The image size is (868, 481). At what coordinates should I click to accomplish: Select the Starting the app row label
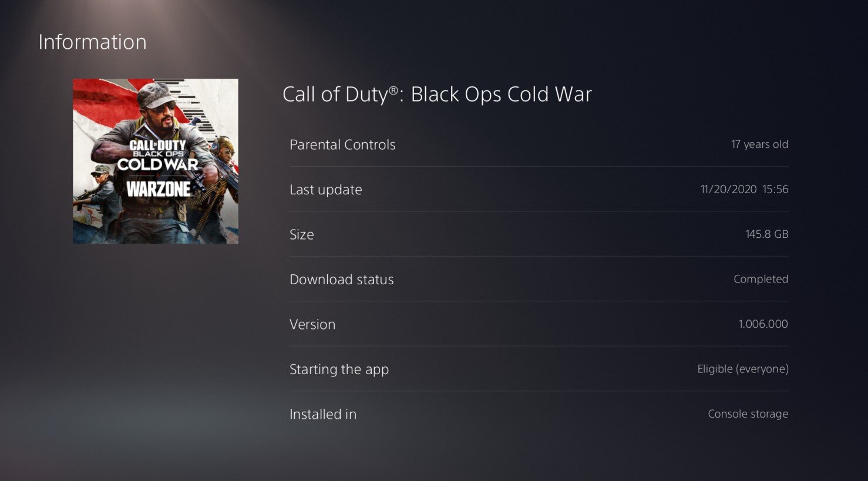[x=339, y=369]
